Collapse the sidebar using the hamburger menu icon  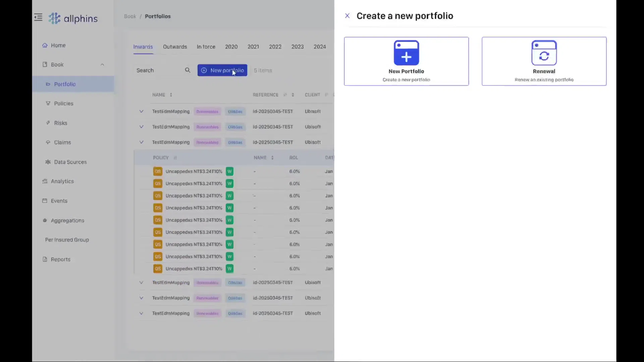(38, 17)
